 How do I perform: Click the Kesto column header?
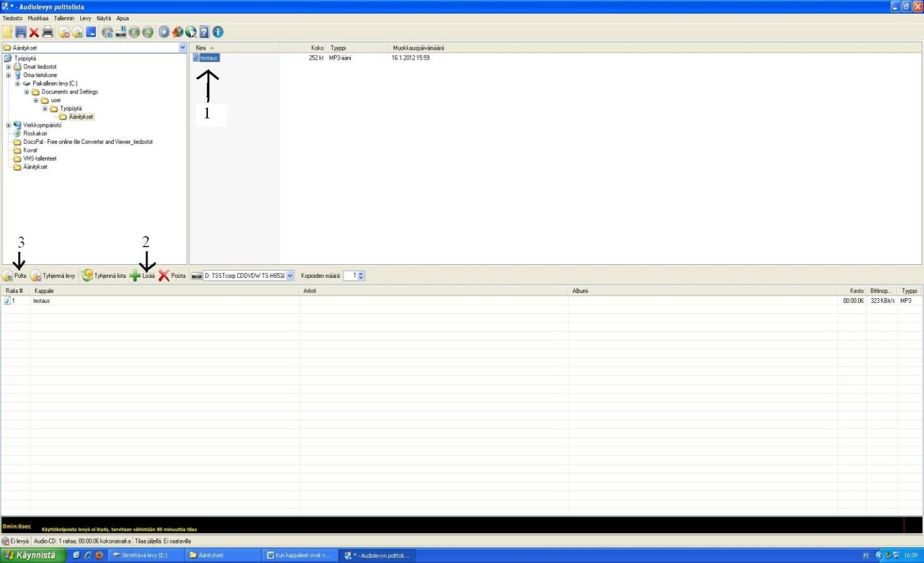[x=852, y=291]
